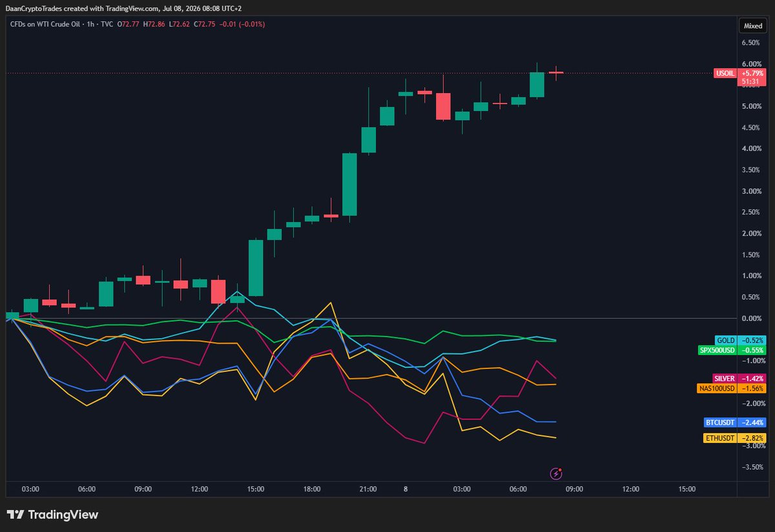Click the 15:00 label left of 18:00
Image resolution: width=775 pixels, height=532 pixels.
coord(256,489)
